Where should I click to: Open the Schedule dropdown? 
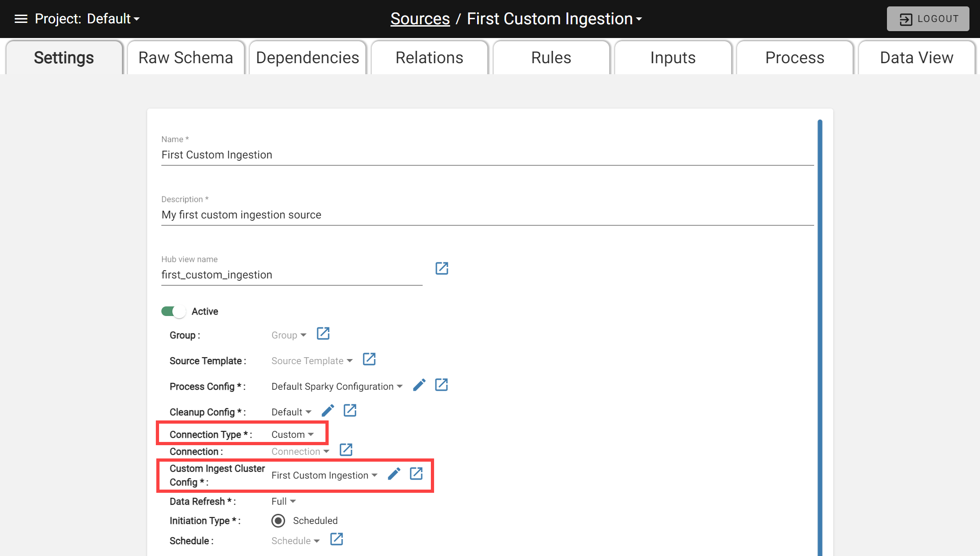coord(296,541)
